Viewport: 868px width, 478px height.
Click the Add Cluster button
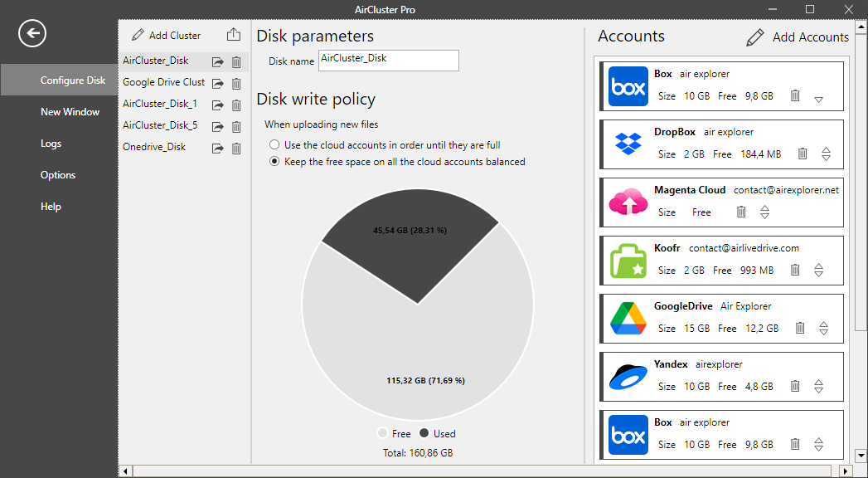coord(166,36)
